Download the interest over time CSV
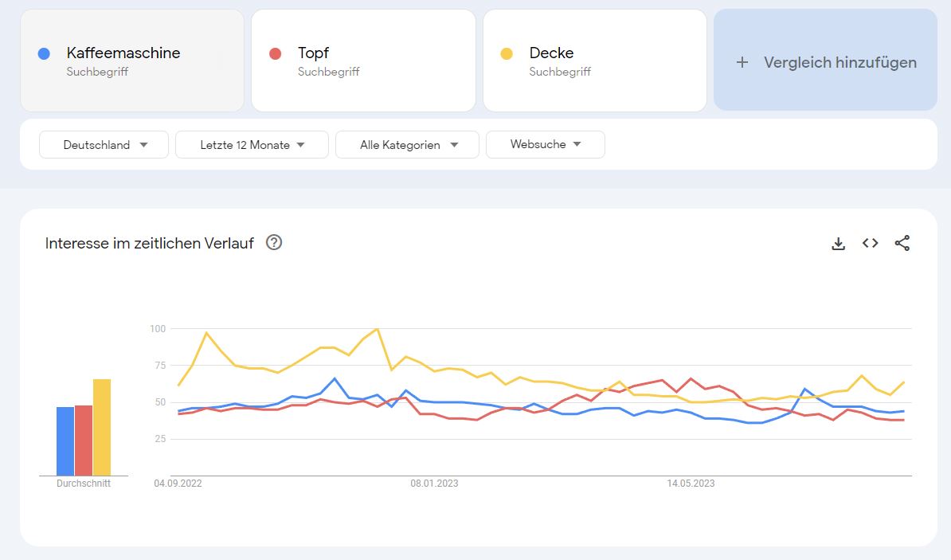Image resolution: width=951 pixels, height=560 pixels. point(838,244)
